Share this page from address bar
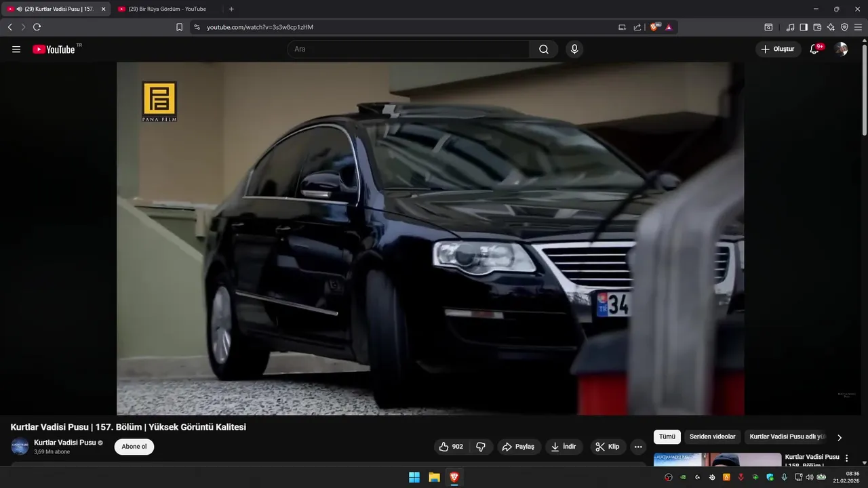The height and width of the screenshot is (488, 868). (637, 27)
